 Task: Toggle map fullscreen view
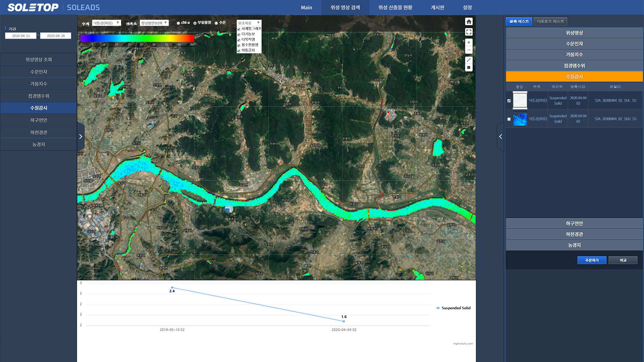(469, 32)
